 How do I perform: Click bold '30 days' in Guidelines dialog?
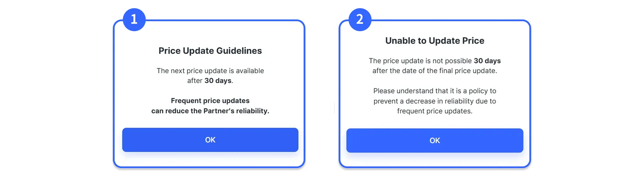(x=218, y=81)
